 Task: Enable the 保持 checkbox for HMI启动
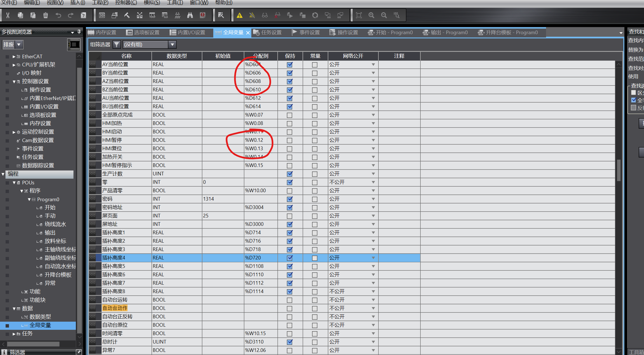290,132
